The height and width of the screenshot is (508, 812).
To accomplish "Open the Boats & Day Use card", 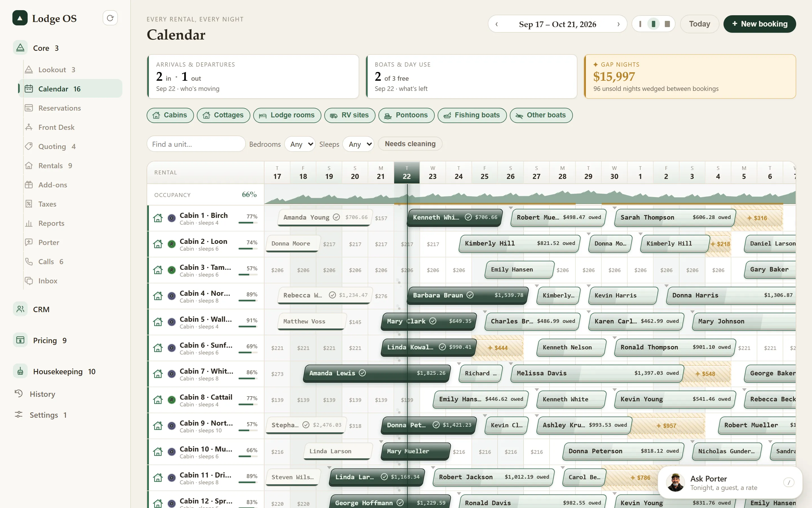I will (x=471, y=76).
